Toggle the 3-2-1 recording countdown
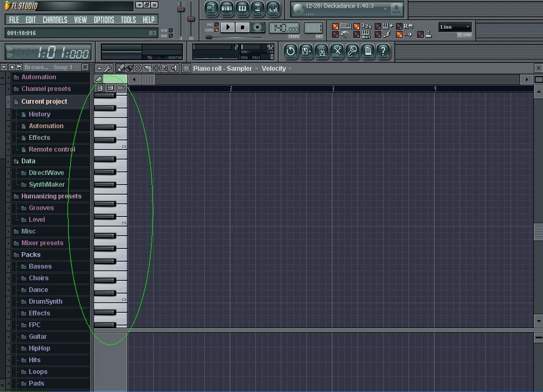This screenshot has width=543, height=392. pyautogui.click(x=357, y=26)
